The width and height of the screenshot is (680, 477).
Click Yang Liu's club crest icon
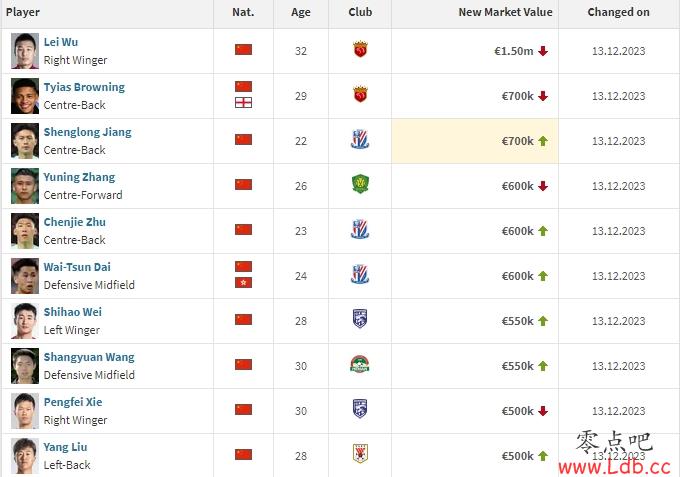pyautogui.click(x=360, y=454)
